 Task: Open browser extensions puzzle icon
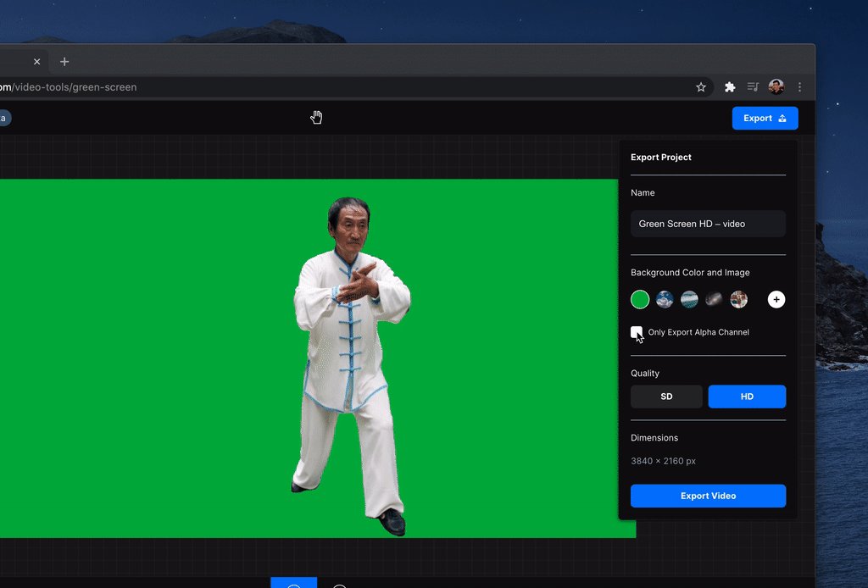(730, 87)
